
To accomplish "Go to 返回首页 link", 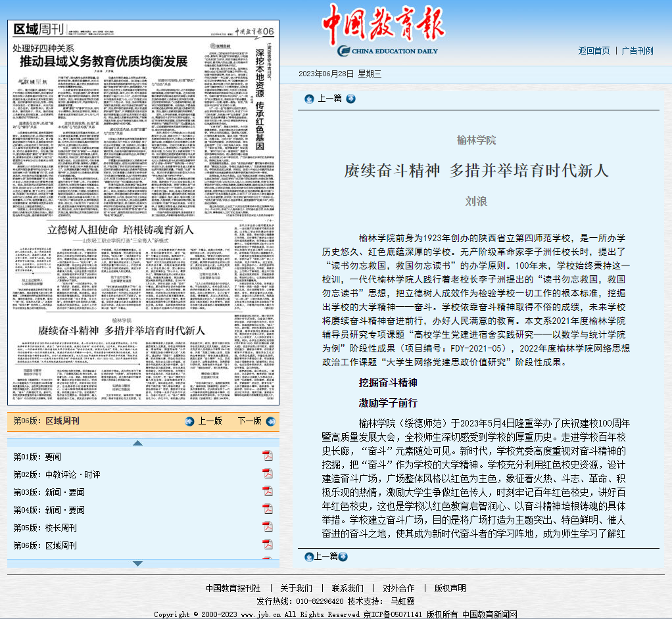I will pyautogui.click(x=594, y=51).
